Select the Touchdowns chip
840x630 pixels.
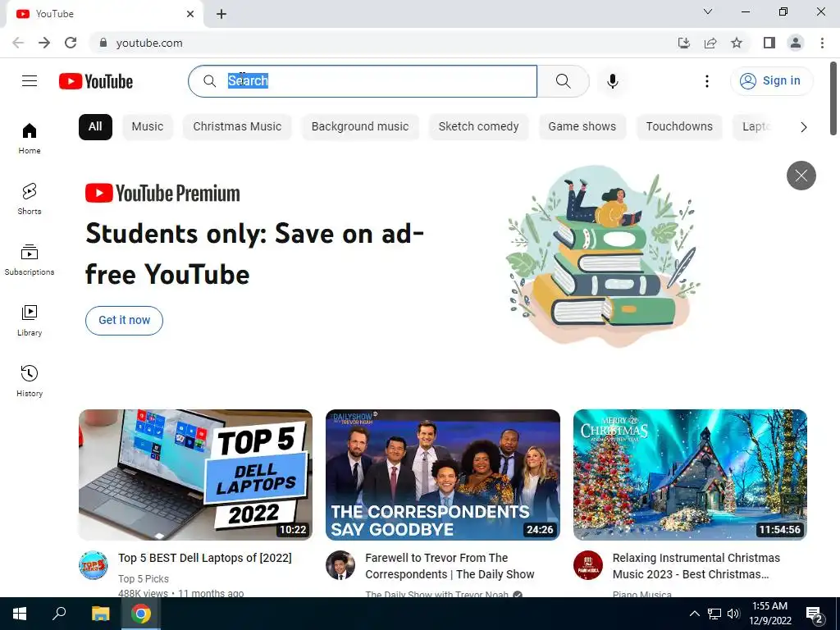coord(679,126)
